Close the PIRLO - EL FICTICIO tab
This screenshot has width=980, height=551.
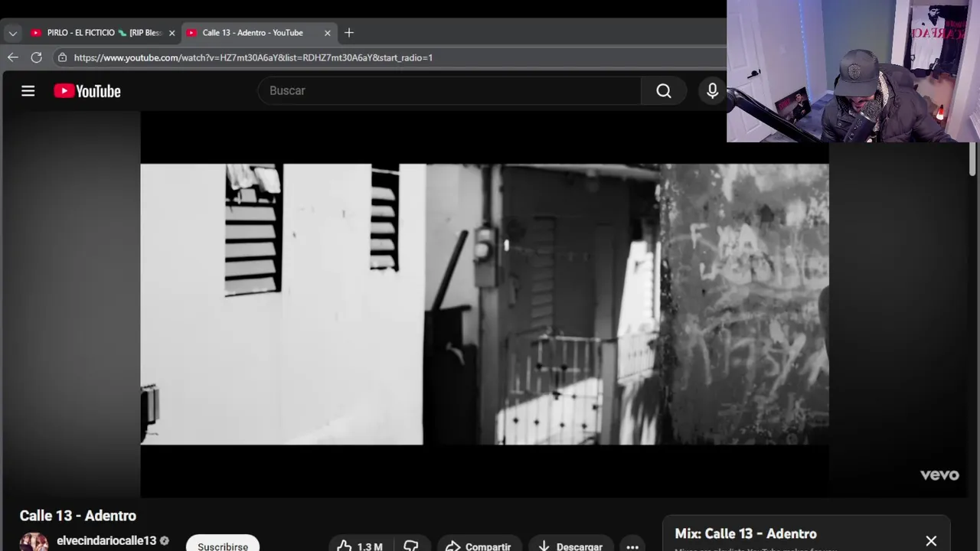pos(172,33)
